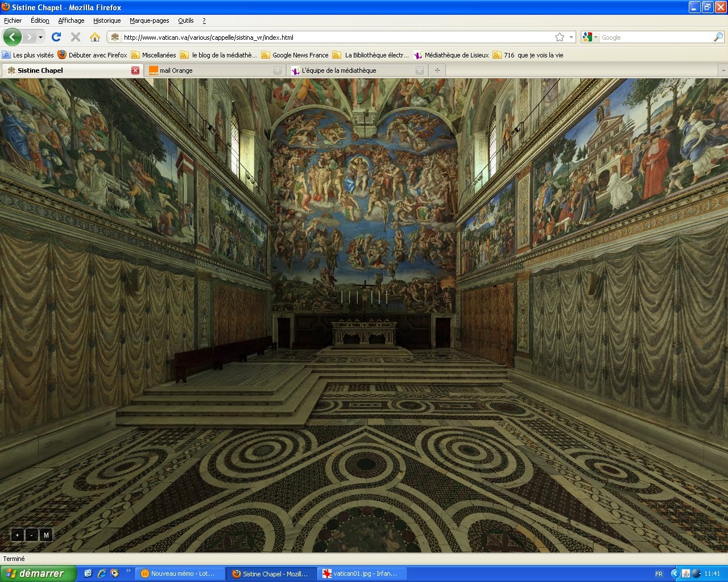Click the round globe tray icon
Image resolution: width=728 pixels, height=582 pixels.
(696, 573)
